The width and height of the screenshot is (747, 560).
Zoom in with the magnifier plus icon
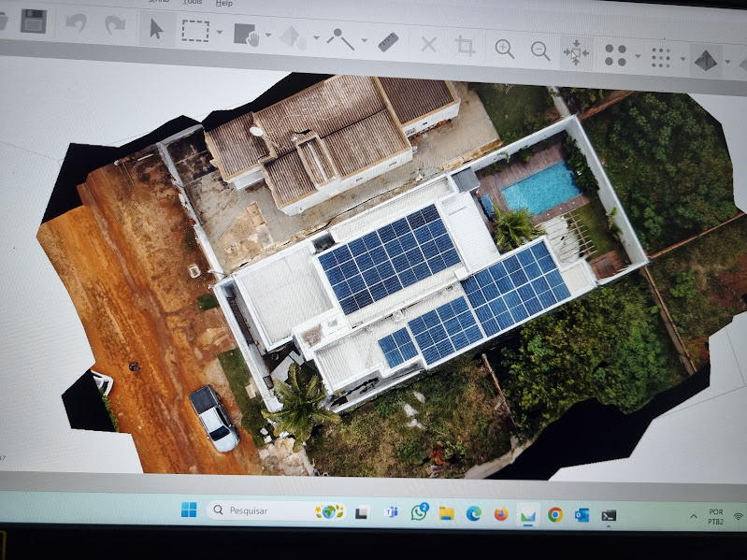point(505,49)
